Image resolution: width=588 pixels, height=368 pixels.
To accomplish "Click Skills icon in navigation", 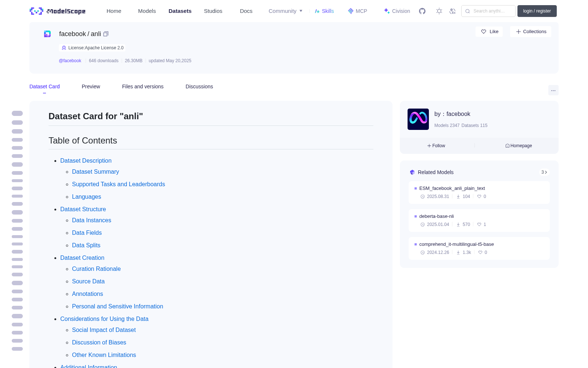I will tap(317, 11).
